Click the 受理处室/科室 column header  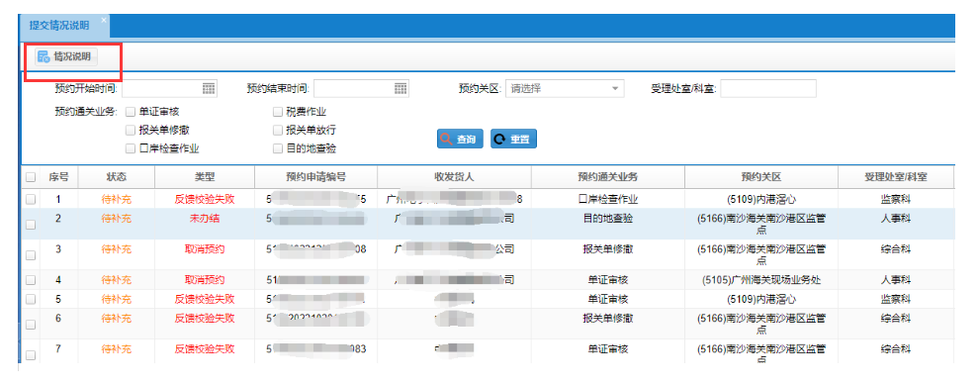coord(896,177)
